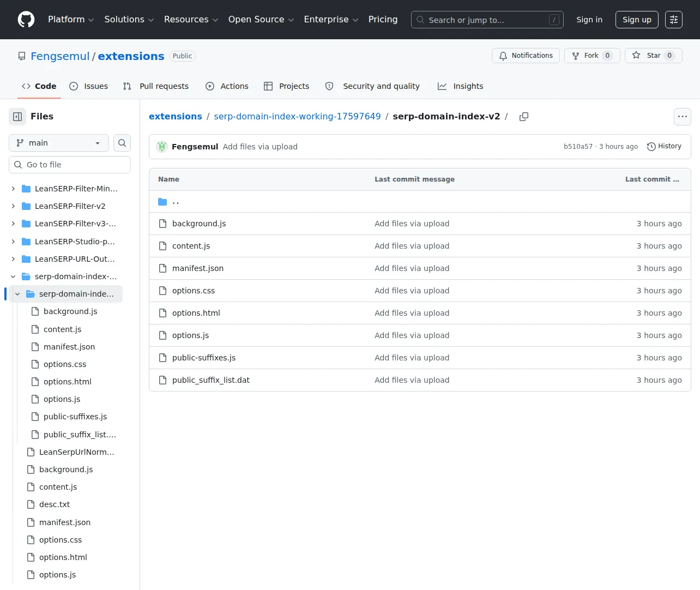Open options.js in the file table
Screen dimensions: 700x590
[190, 335]
